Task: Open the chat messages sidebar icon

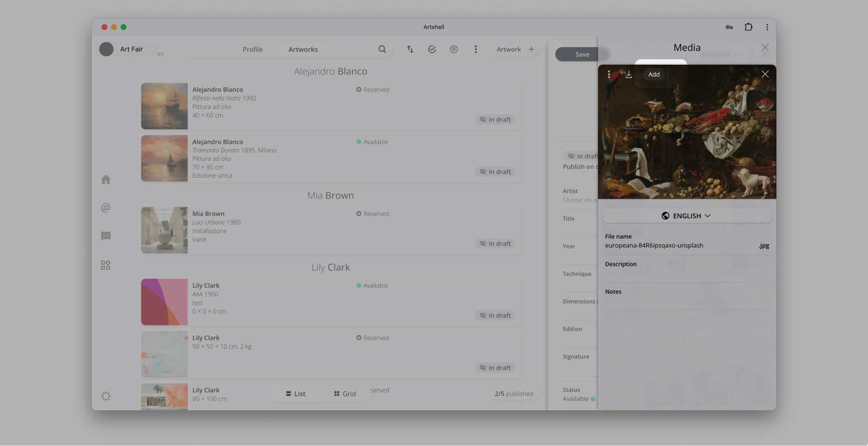Action: point(106,236)
